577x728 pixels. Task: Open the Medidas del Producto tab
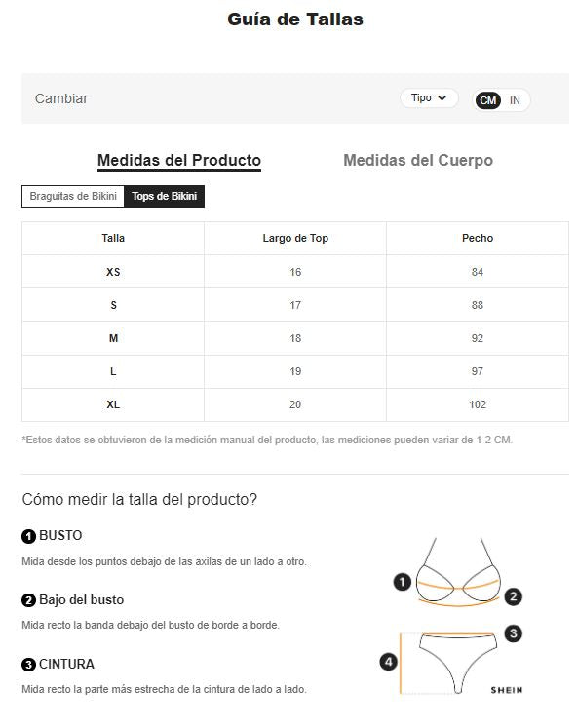point(179,160)
